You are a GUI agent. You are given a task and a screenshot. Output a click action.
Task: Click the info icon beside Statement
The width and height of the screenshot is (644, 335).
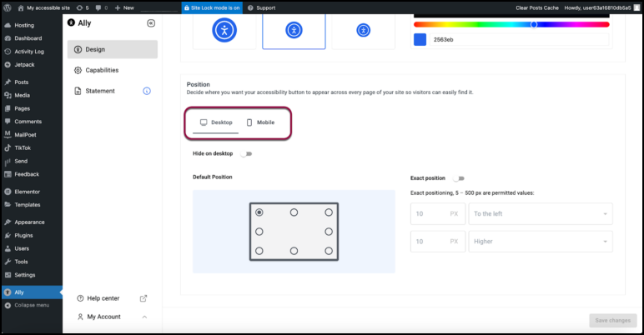147,91
